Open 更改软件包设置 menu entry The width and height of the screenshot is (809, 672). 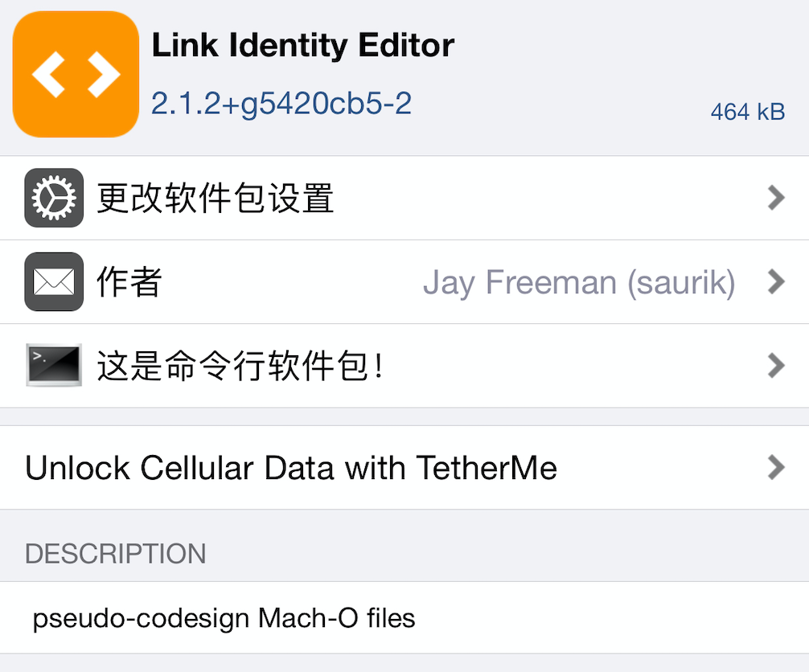[x=216, y=198]
